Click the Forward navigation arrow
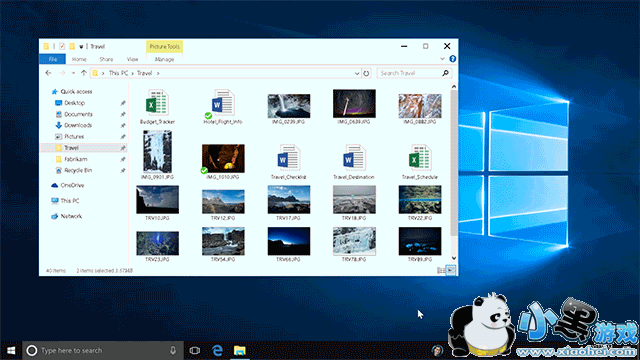Screen dimensions: 640x360 62,73
